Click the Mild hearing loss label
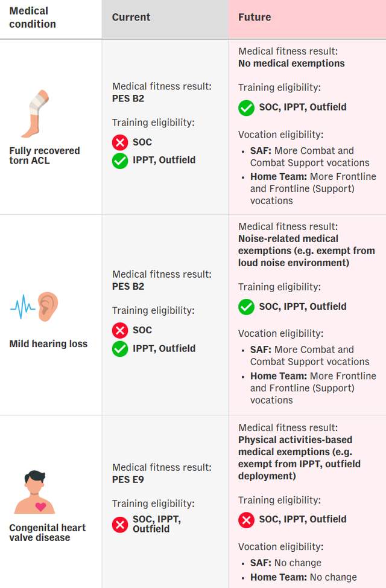386x588 pixels. coord(48,344)
